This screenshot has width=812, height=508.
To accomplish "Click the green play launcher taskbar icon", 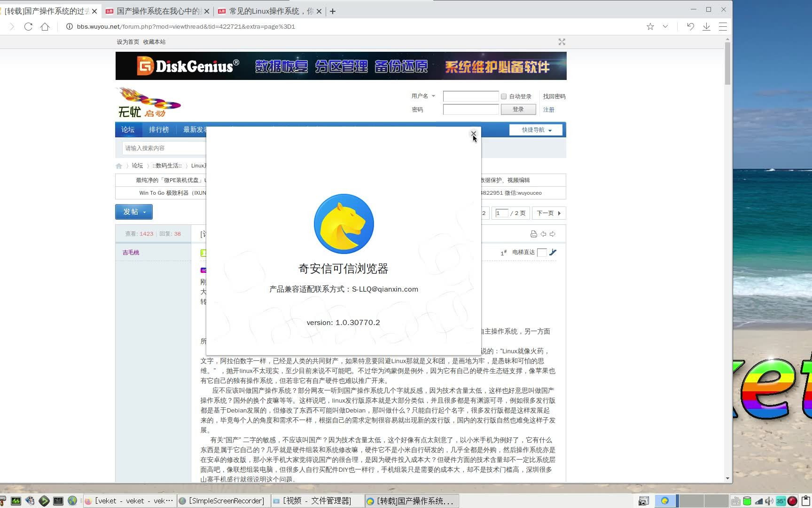I will 44,501.
